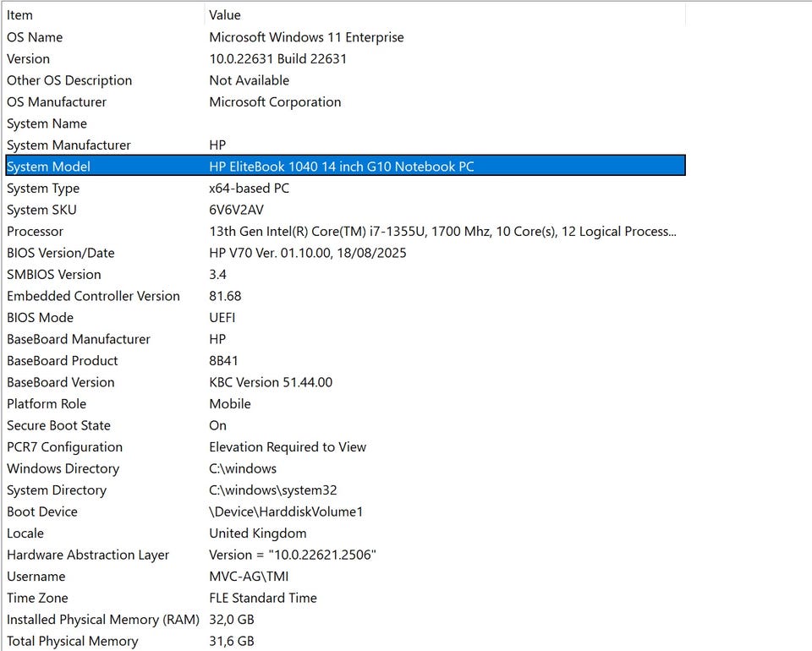Select the Total Physical Memory row
Screen dimensions: 812x651
tap(345, 641)
